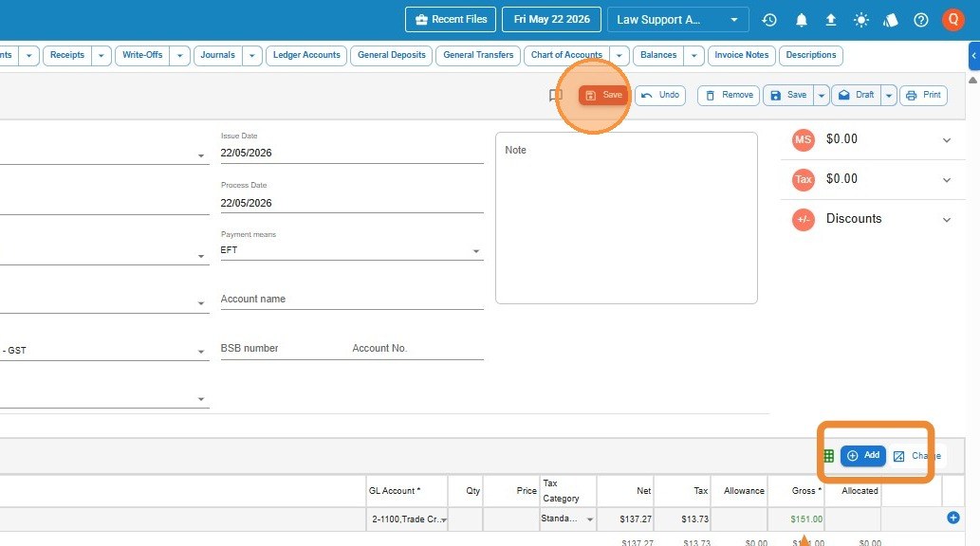Screen dimensions: 980x546
Task: Click the upload arrow icon in header
Action: pos(831,20)
